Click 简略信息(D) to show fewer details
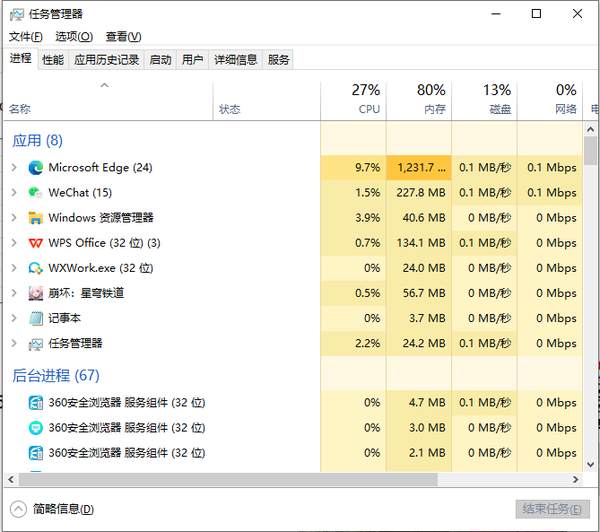 [63, 509]
